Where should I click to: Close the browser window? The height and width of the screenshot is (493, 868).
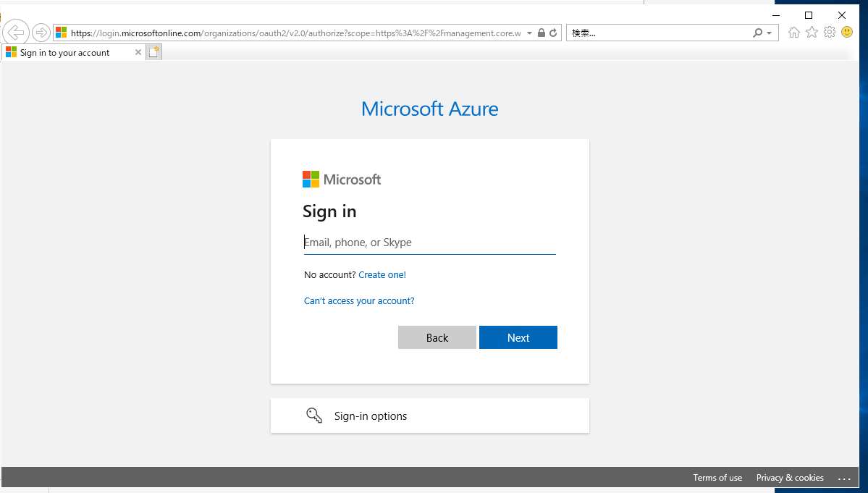pos(841,15)
